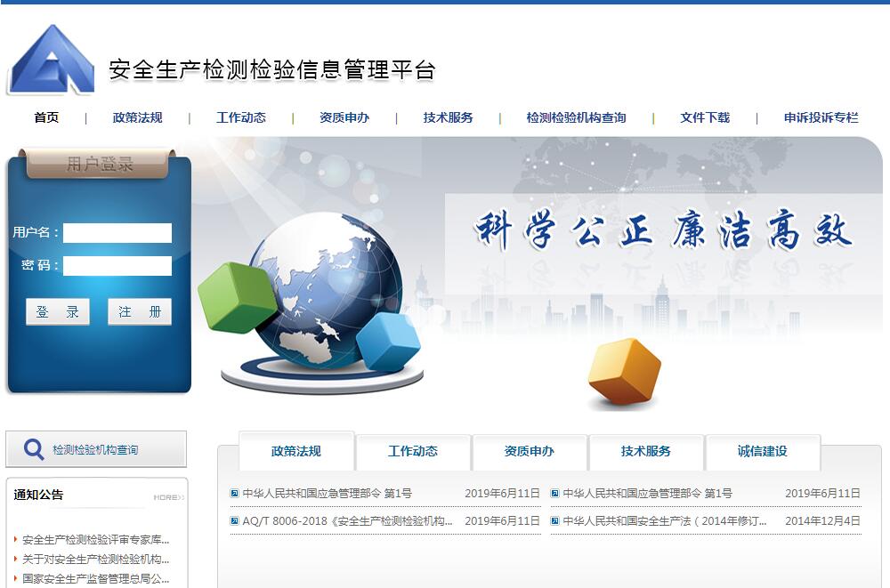The width and height of the screenshot is (890, 588).
Task: Select the 技术服务 content tab
Action: [645, 451]
